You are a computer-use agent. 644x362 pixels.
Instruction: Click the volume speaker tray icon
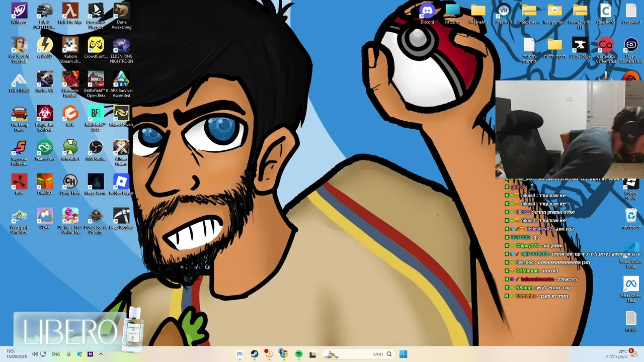point(35,354)
